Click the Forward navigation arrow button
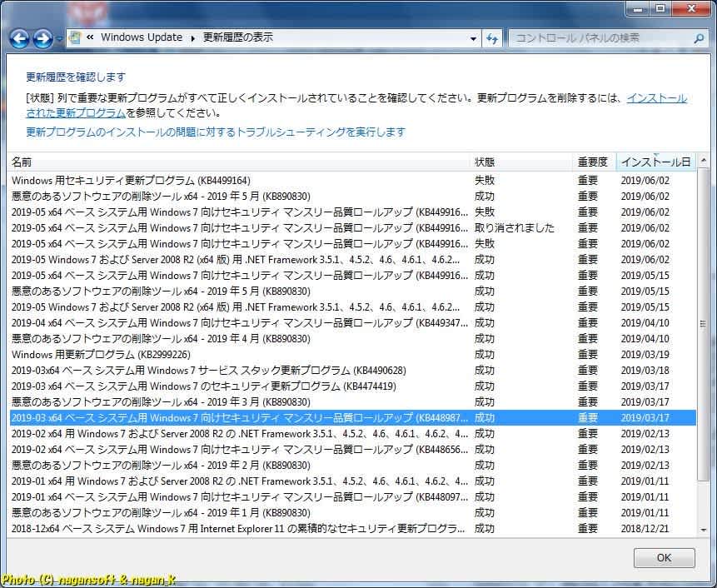The width and height of the screenshot is (717, 588). click(x=42, y=38)
